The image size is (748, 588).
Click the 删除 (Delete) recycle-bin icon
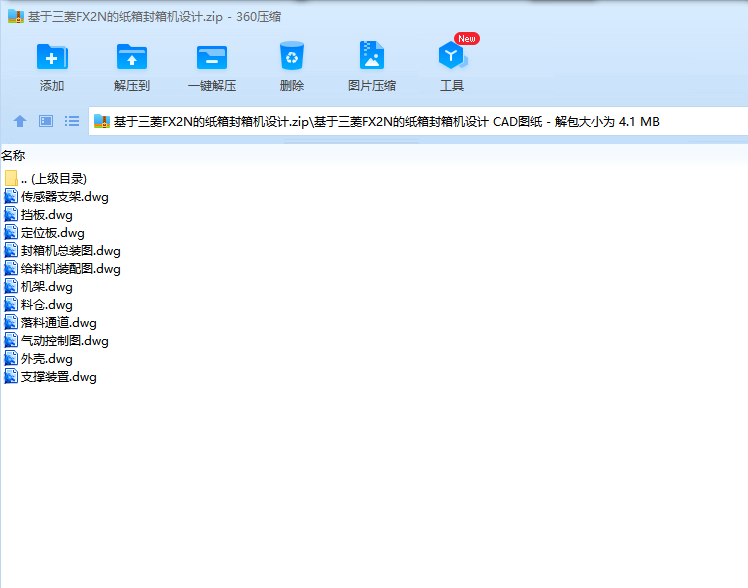[x=291, y=56]
